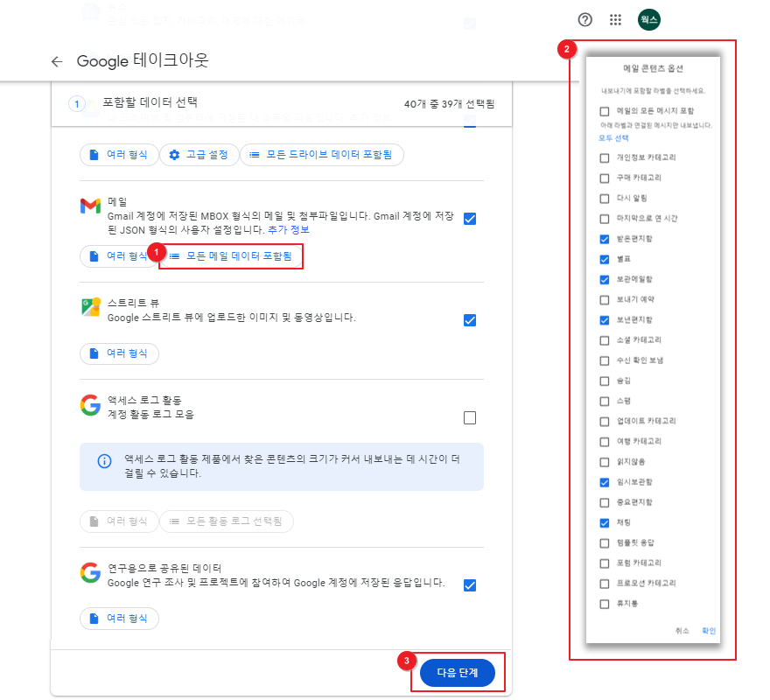This screenshot has height=700, width=770.
Task: Check the 구매 카테고리 checkbox
Action: [605, 178]
